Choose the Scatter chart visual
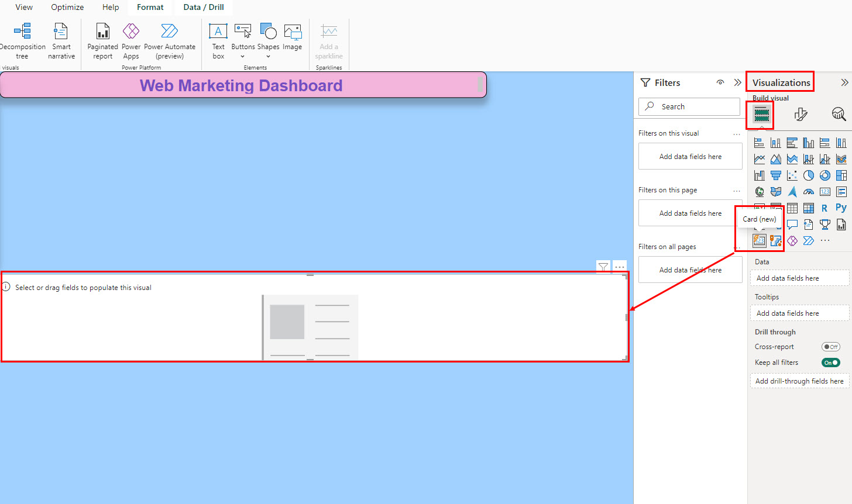Screen dimensions: 852x504 tap(792, 175)
